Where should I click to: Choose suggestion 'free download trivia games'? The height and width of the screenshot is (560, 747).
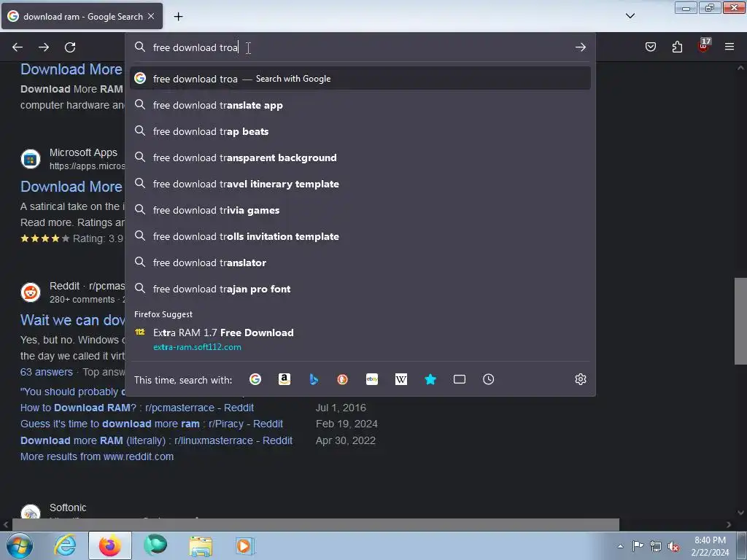[x=360, y=209]
